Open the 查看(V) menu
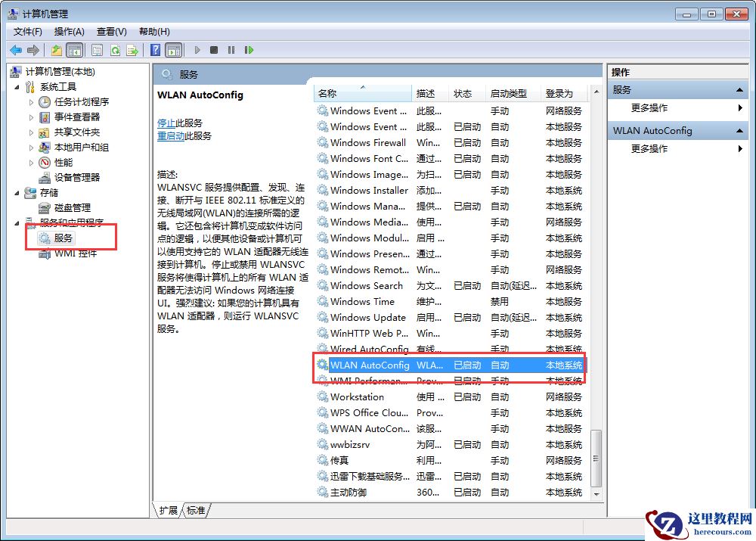Image resolution: width=756 pixels, height=541 pixels. tap(110, 31)
